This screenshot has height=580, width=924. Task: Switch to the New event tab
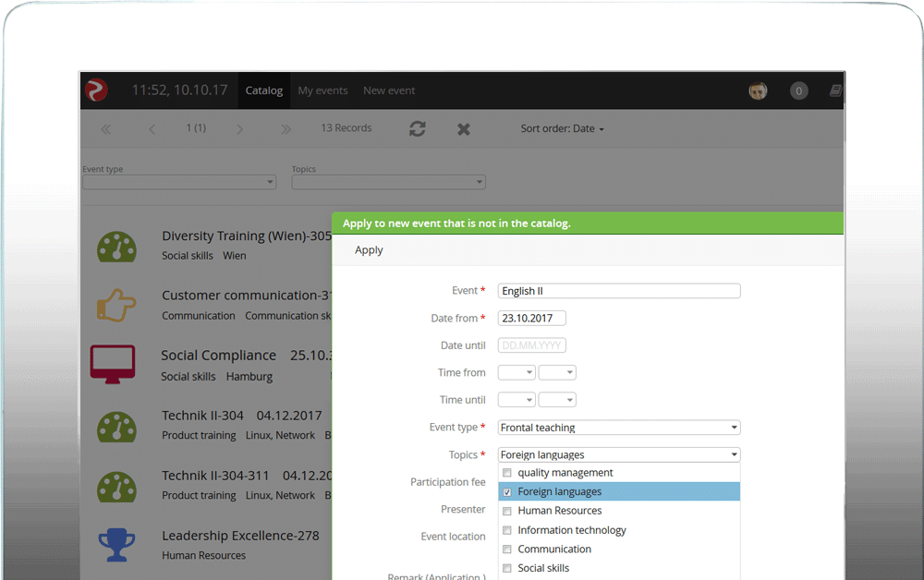(389, 91)
